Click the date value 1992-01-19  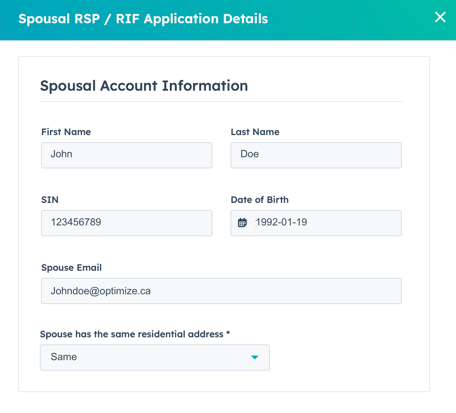[281, 222]
